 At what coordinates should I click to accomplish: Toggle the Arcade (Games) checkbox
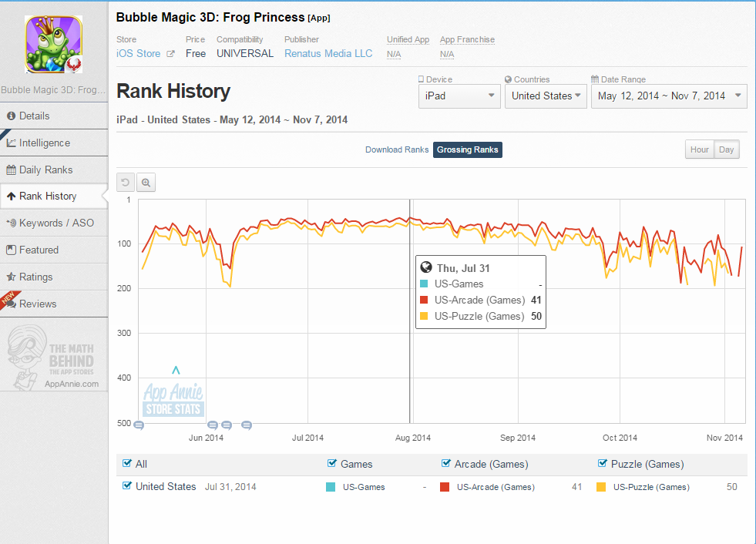[x=446, y=463]
